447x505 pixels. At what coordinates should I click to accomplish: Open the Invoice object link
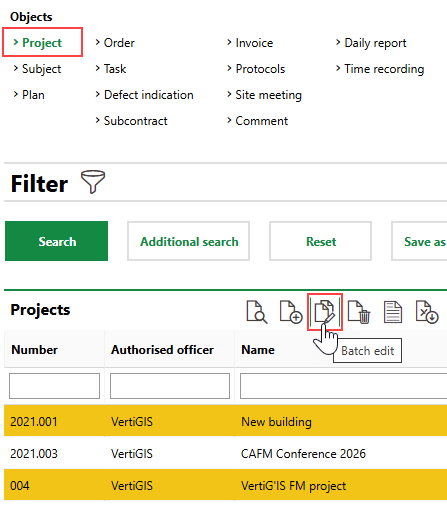[x=254, y=43]
